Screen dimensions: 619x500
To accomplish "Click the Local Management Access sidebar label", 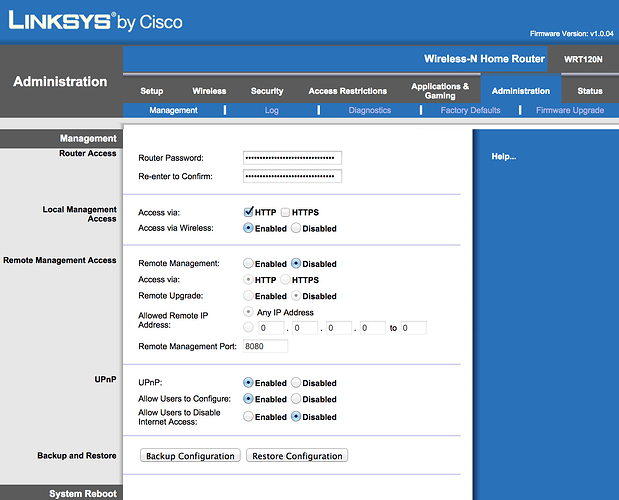I will [x=80, y=214].
